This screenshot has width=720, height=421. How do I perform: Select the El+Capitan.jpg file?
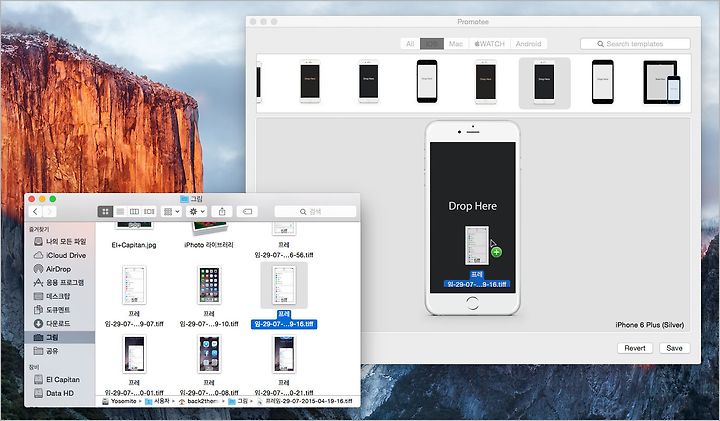point(134,245)
